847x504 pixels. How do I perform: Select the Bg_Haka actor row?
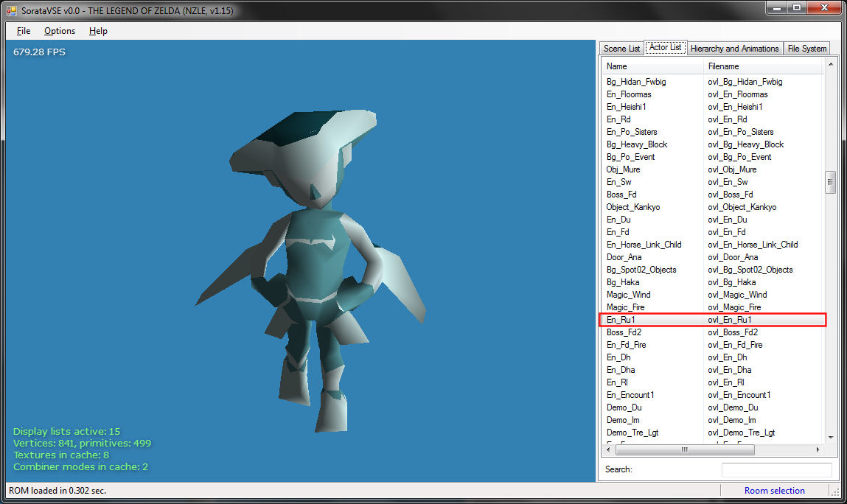[x=713, y=282]
